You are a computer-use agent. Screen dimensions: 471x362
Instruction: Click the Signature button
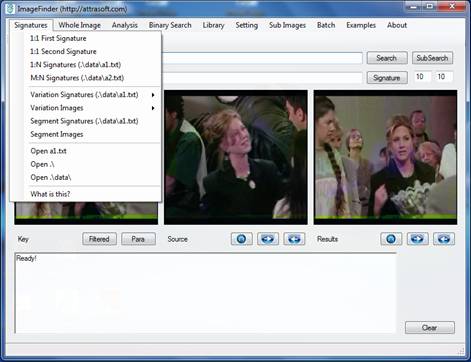point(387,78)
